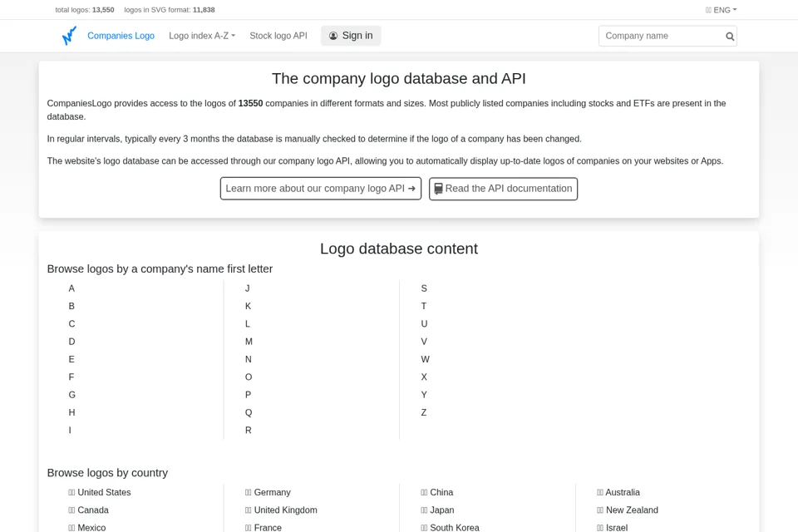This screenshot has height=532, width=798.
Task: Browse logos starting with letter S
Action: click(424, 288)
